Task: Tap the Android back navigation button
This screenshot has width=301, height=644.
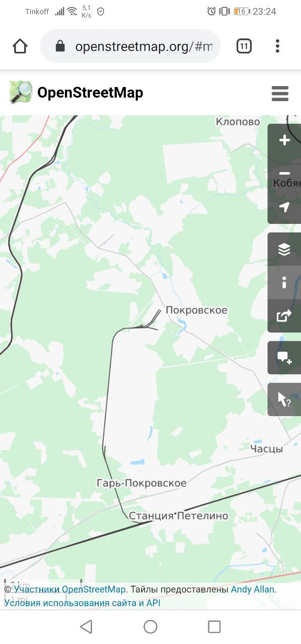Action: pos(87,626)
